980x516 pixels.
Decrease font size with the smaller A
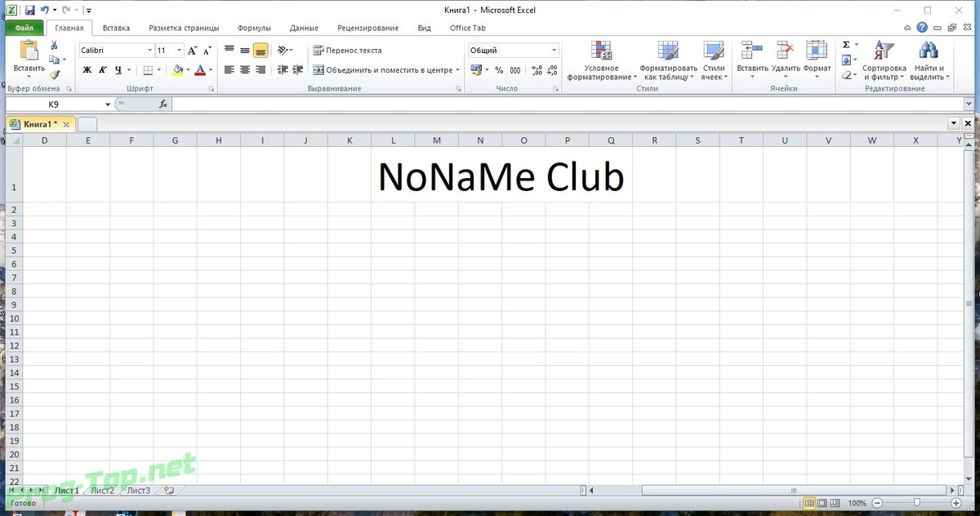[x=207, y=51]
